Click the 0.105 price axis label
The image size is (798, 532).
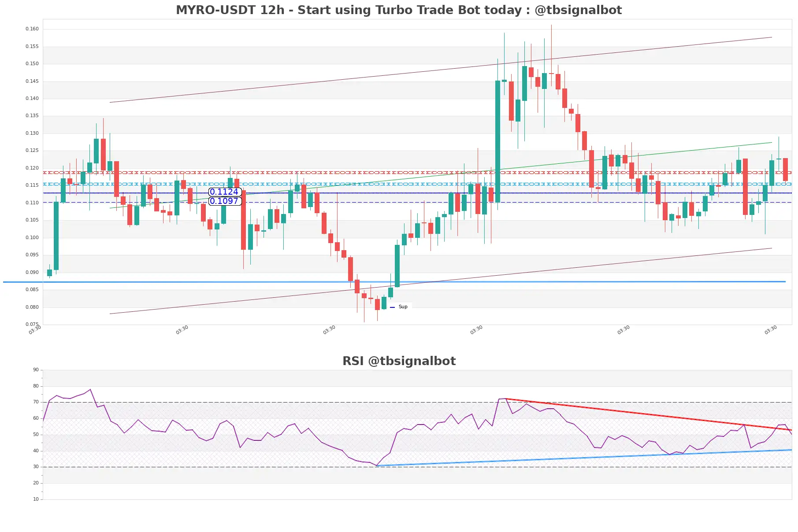(32, 220)
